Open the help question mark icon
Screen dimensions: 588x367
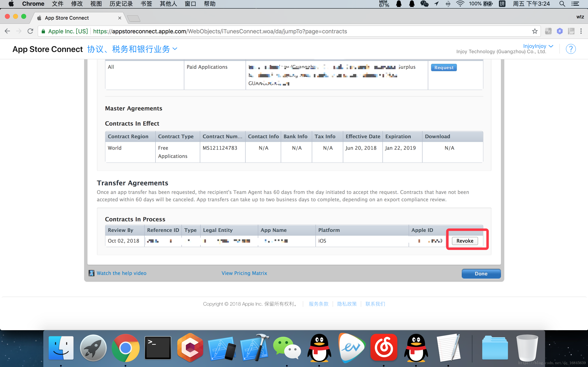pos(571,49)
